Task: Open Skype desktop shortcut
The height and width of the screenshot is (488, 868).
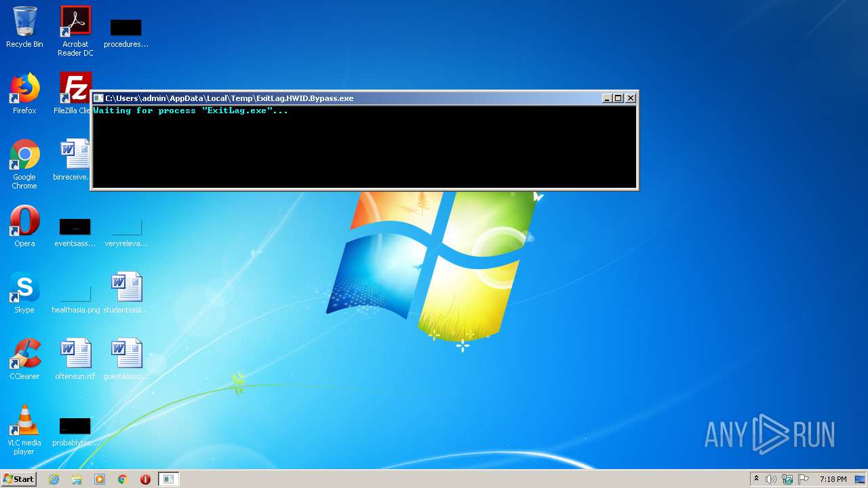Action: coord(24,293)
